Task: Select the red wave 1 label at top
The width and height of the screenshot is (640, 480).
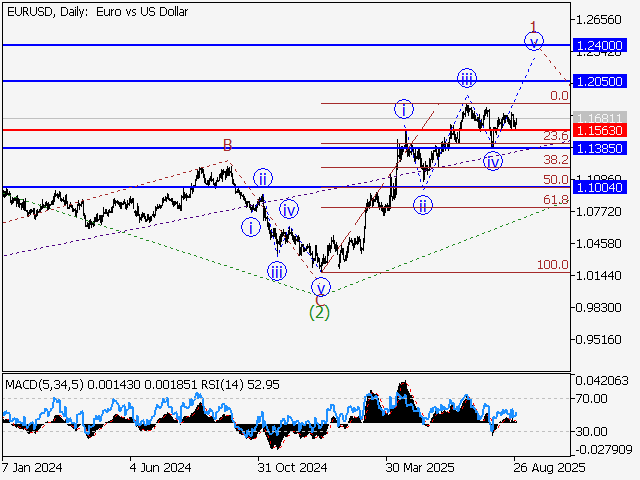Action: 535,26
